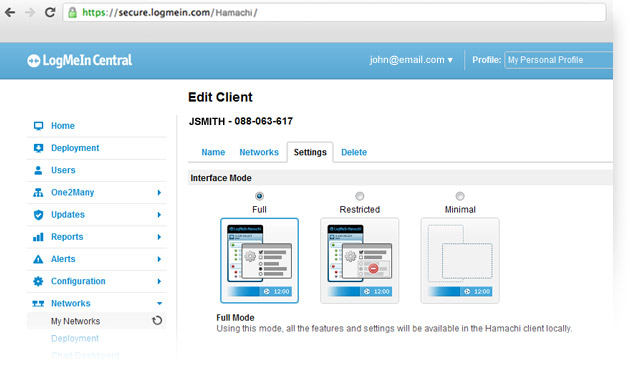630x388 pixels.
Task: Open the john@email.com account dropdown
Action: tap(411, 60)
